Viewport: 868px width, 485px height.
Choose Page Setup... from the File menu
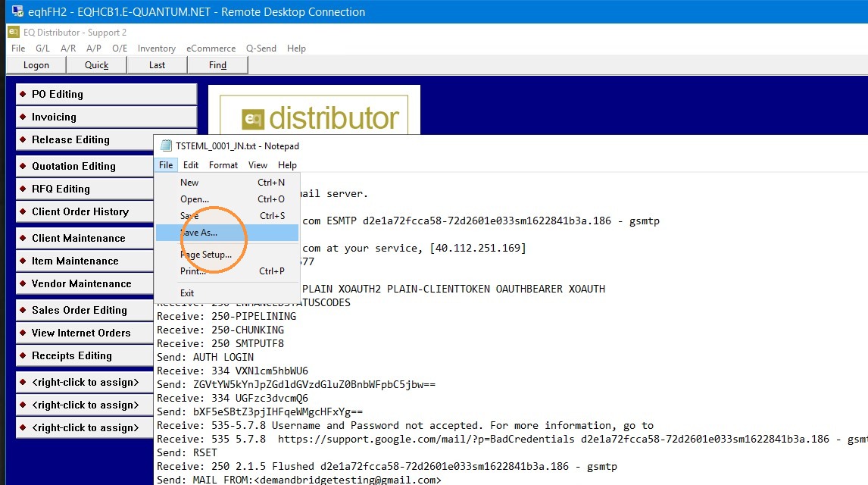227,255
